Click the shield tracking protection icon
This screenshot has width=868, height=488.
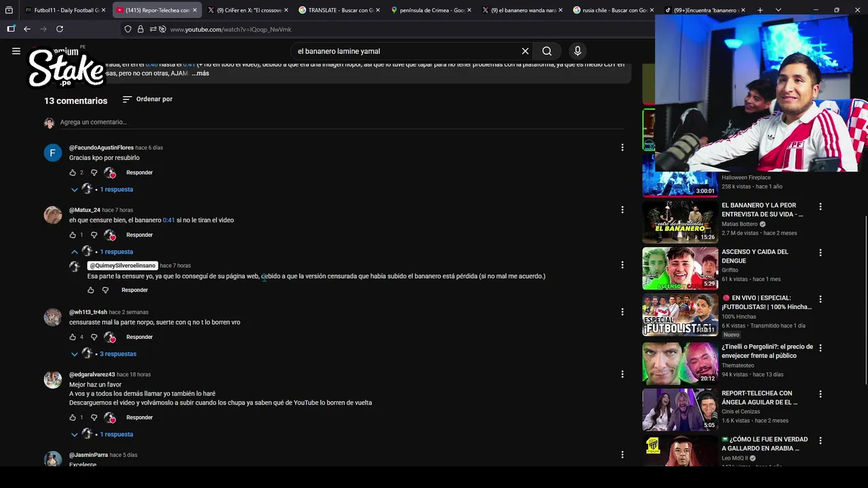click(127, 29)
